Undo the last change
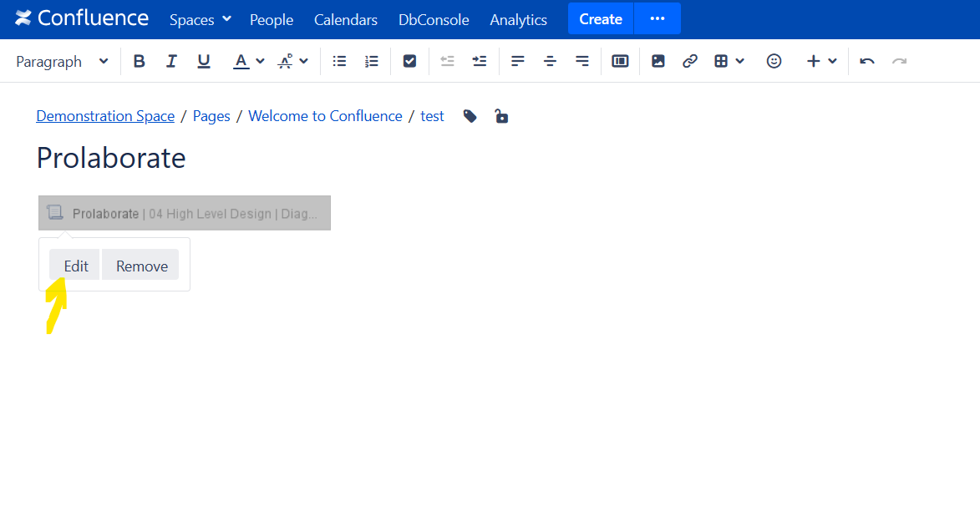This screenshot has width=980, height=522. 867,61
